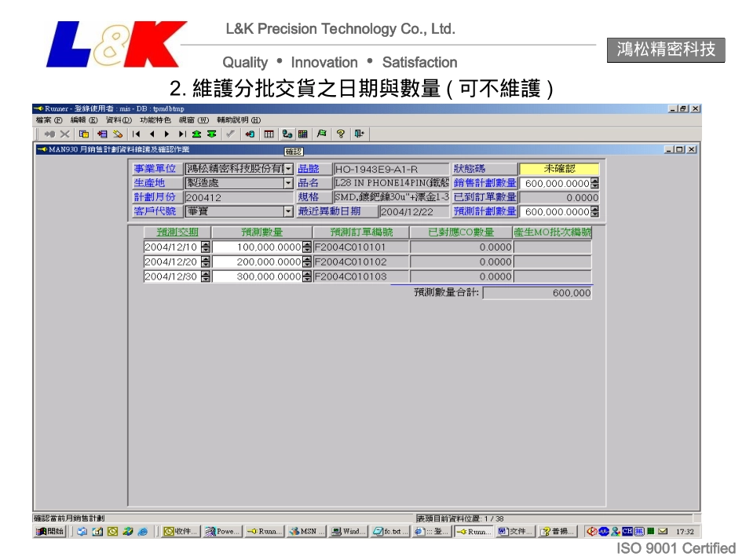Click the 300,000.0000 forecast quantity field
Viewport: 746px width, 560px height.
257,276
